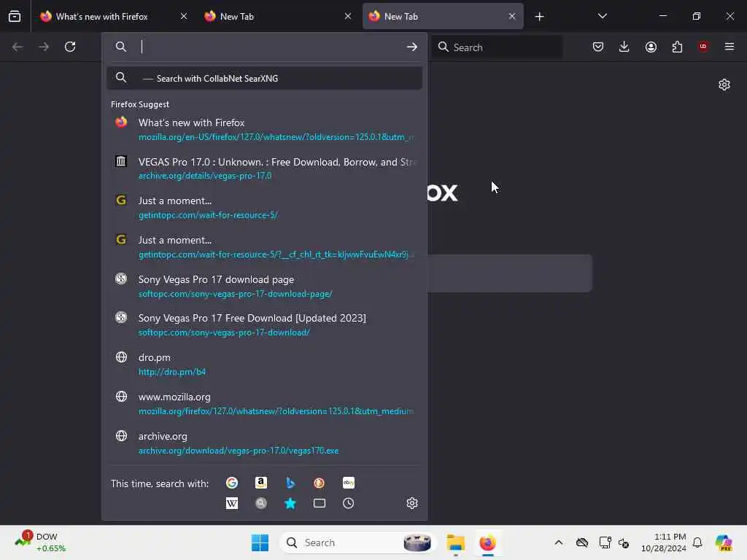Screen dimensions: 747x560
Task: Personalize New Tab via the gear icon
Action: [724, 85]
